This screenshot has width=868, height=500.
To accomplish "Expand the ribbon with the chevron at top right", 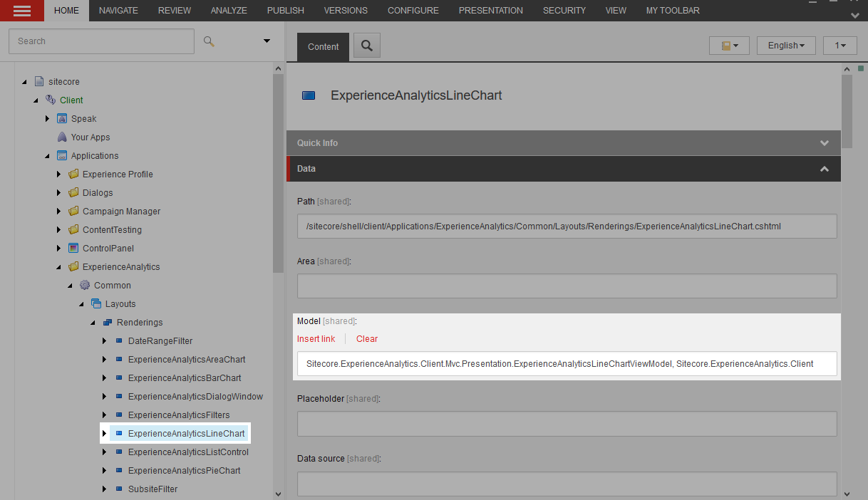I will pyautogui.click(x=855, y=15).
